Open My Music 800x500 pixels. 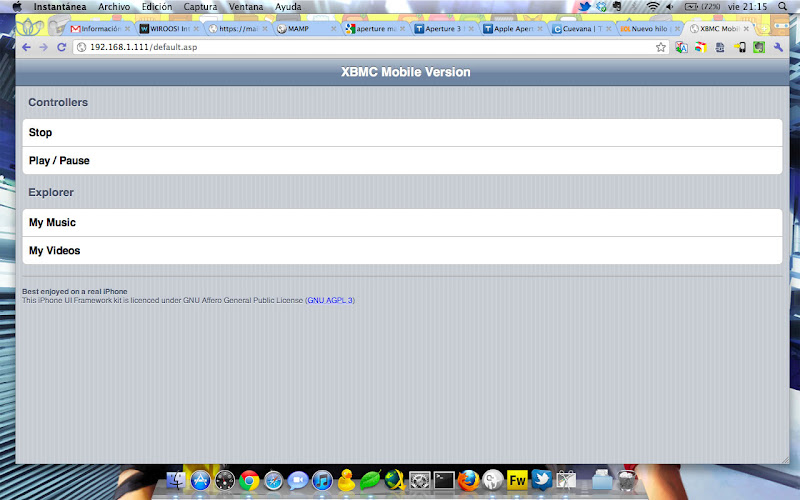tap(402, 222)
